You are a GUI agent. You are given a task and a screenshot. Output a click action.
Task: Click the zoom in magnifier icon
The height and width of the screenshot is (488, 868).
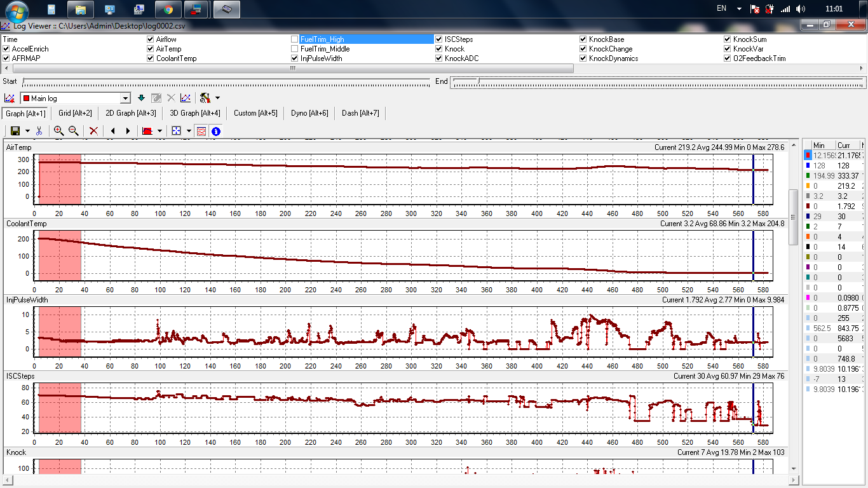(x=58, y=131)
